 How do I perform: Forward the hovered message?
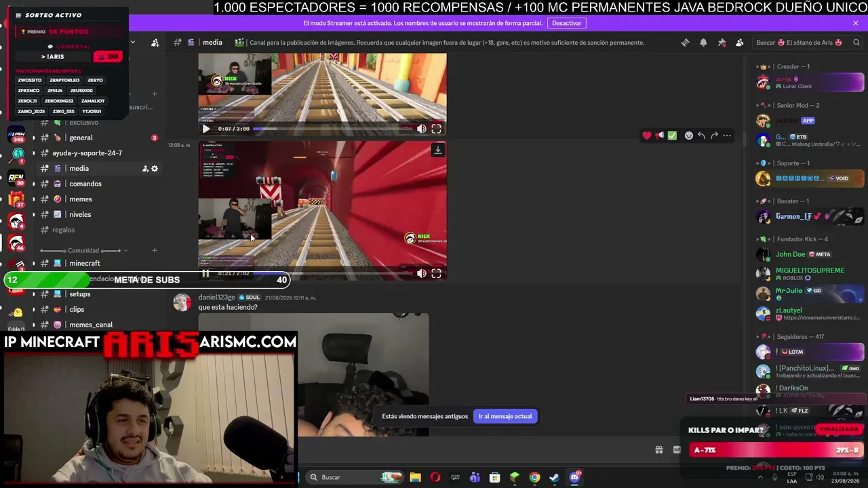[714, 136]
